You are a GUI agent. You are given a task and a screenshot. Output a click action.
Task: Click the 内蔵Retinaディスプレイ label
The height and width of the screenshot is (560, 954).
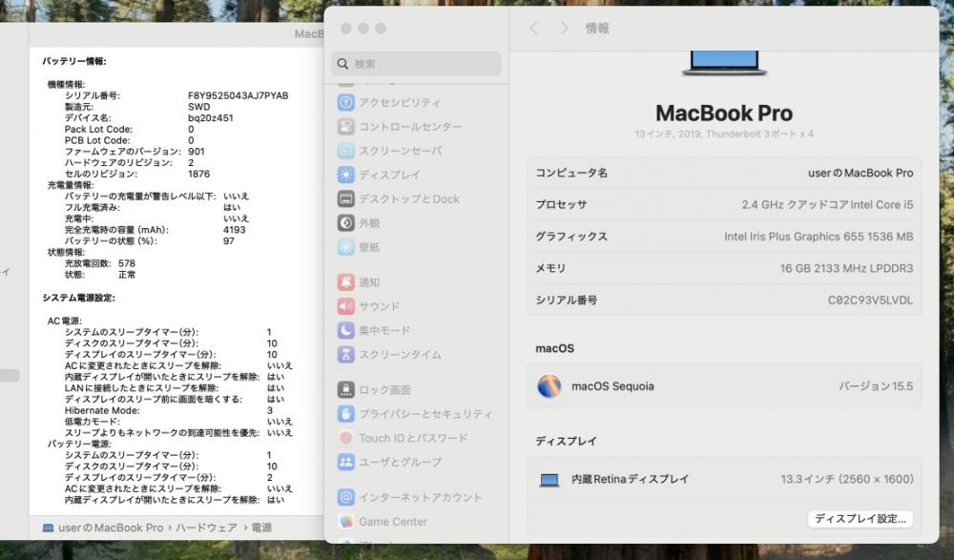[630, 480]
